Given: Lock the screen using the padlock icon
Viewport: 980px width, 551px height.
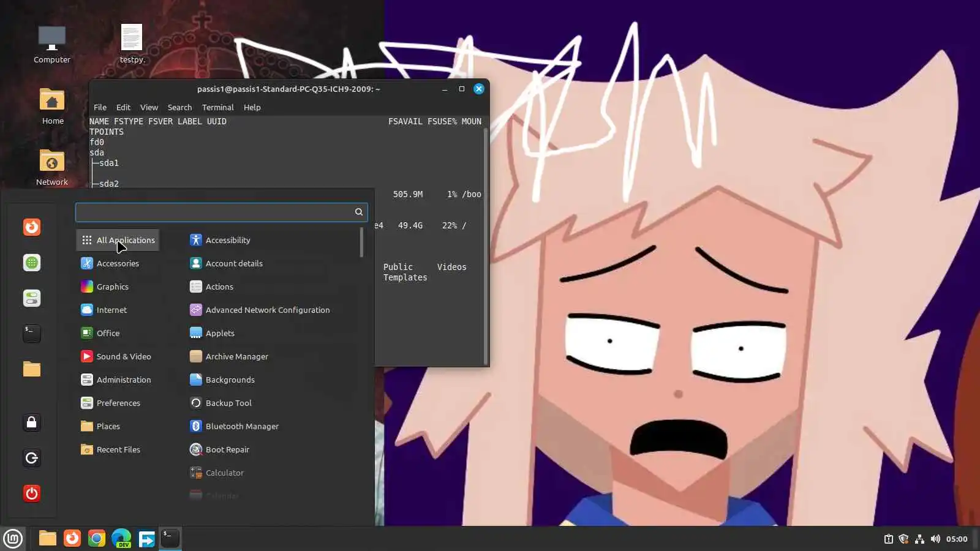Looking at the screenshot, I should 32,422.
